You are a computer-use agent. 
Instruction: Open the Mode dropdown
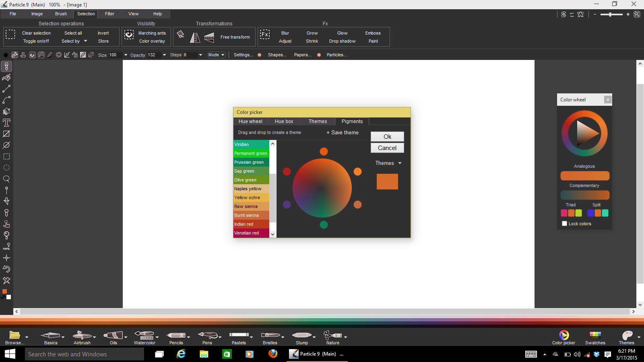tap(216, 55)
